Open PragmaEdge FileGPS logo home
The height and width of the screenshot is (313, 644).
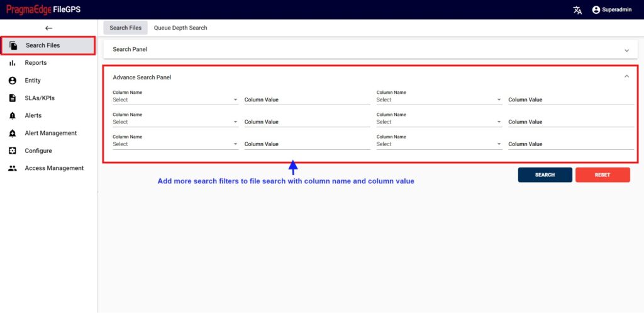(43, 9)
